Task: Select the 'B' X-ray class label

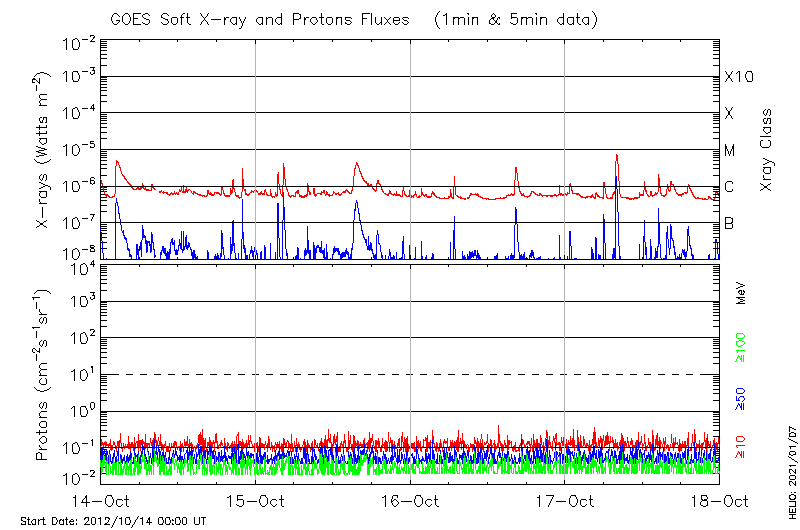Action: pyautogui.click(x=729, y=223)
